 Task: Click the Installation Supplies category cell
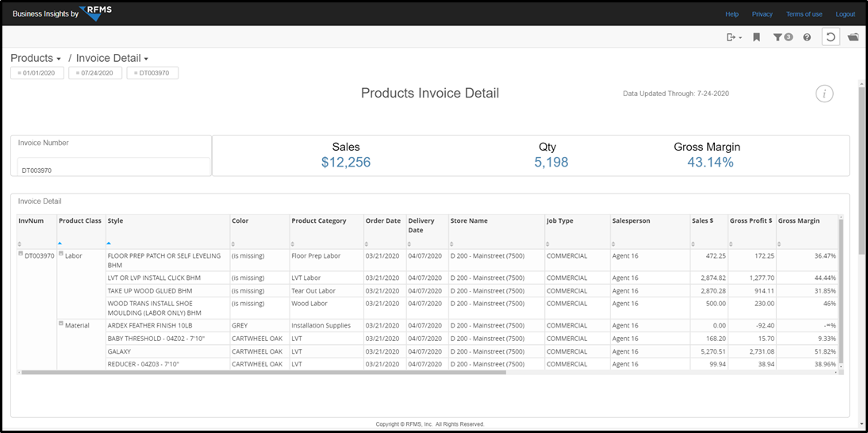327,325
